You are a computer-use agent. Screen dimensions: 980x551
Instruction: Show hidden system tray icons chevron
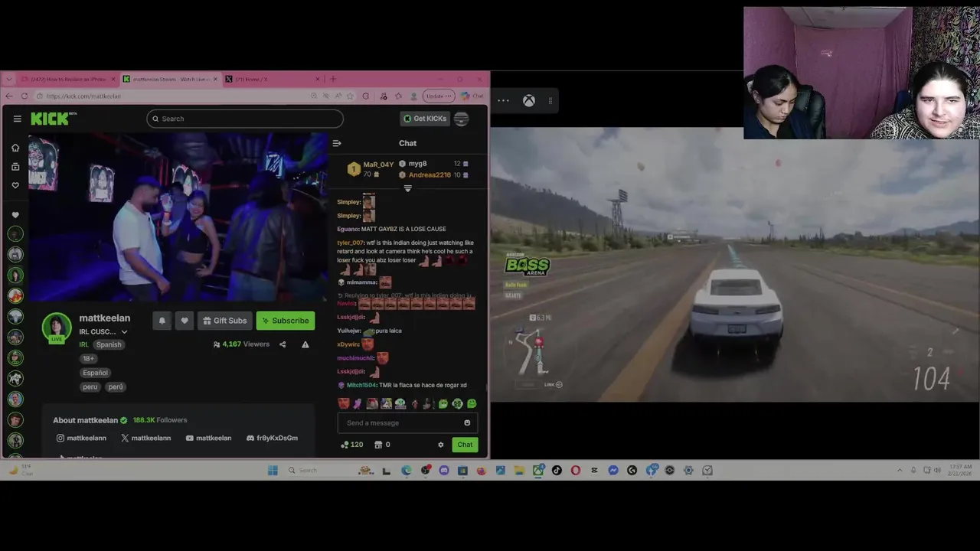click(900, 470)
